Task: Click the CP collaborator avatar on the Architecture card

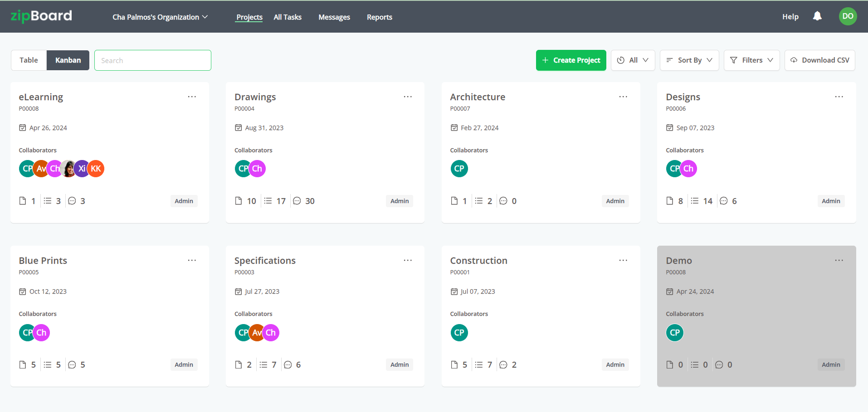Action: point(459,168)
